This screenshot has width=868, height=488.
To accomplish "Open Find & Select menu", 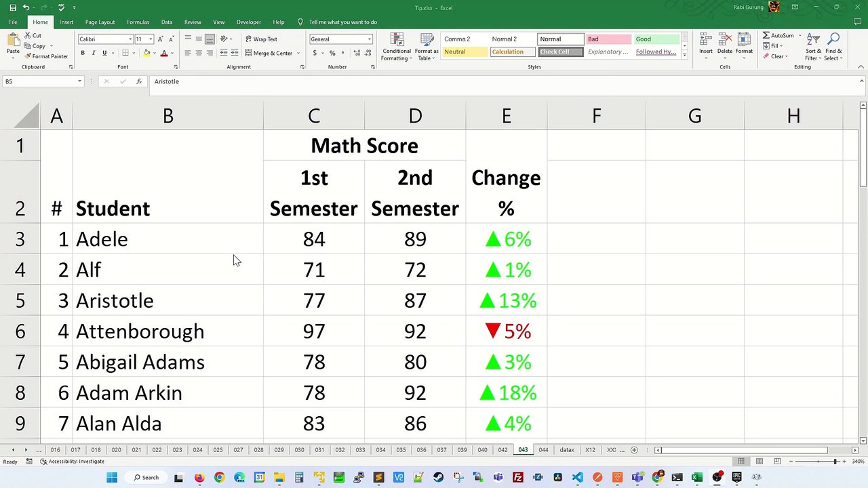I will click(833, 46).
